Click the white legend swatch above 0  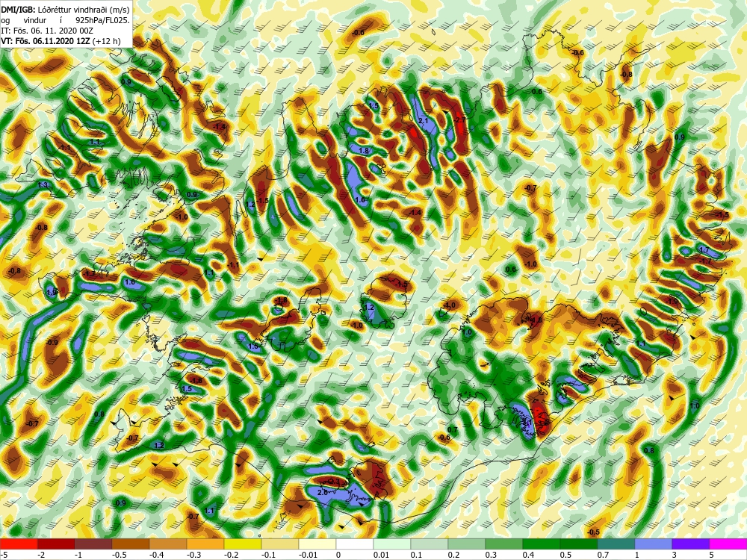355,544
